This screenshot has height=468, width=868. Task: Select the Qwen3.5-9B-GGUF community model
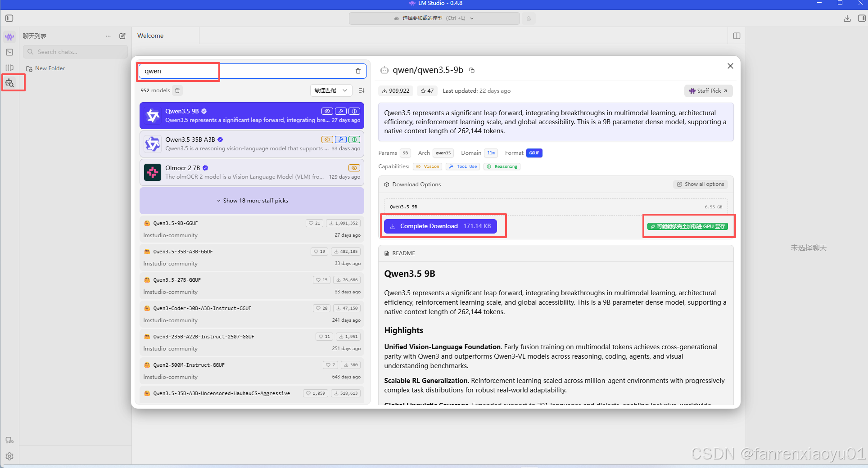point(252,229)
